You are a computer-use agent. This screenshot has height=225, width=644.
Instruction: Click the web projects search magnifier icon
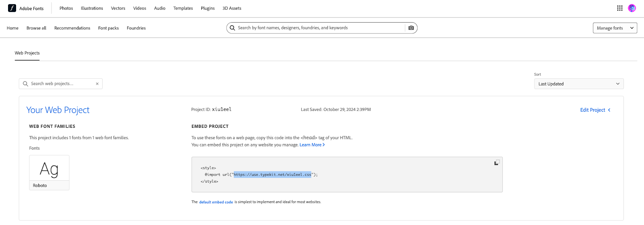(x=26, y=83)
